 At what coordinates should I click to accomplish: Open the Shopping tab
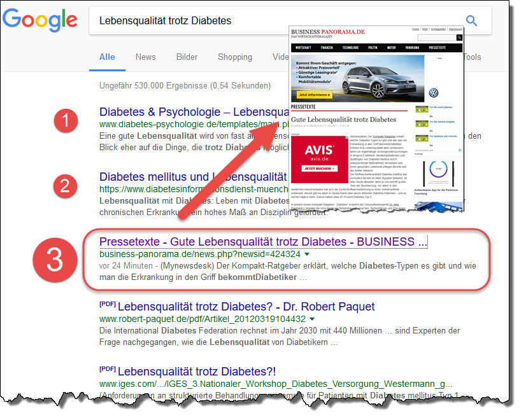[x=235, y=57]
